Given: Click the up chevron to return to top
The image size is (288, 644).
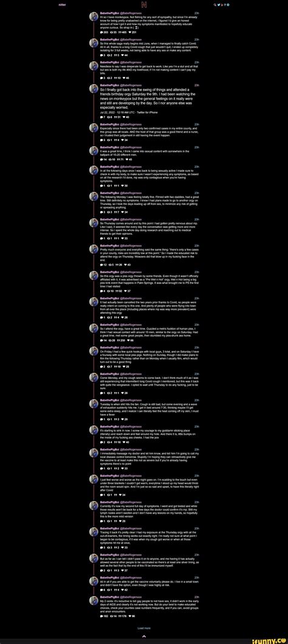Looking at the screenshot, I should [x=144, y=637].
